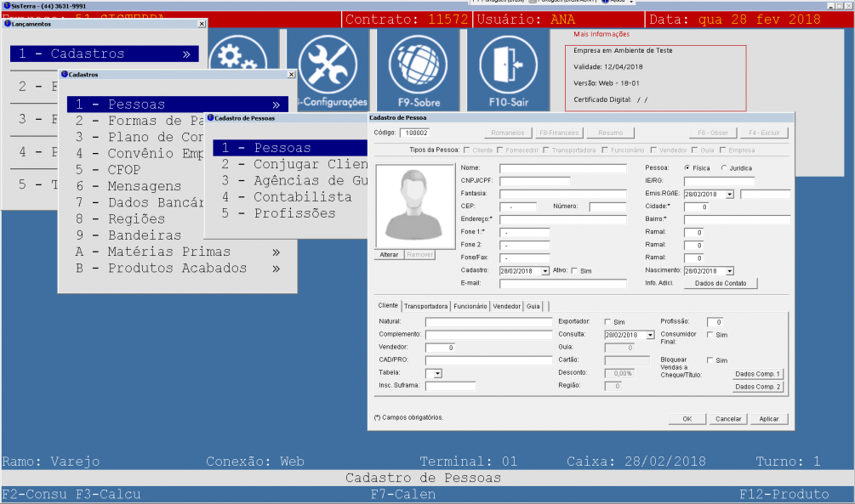The width and height of the screenshot is (855, 504).
Task: Enable the Exportador Sim checkbox
Action: click(607, 322)
